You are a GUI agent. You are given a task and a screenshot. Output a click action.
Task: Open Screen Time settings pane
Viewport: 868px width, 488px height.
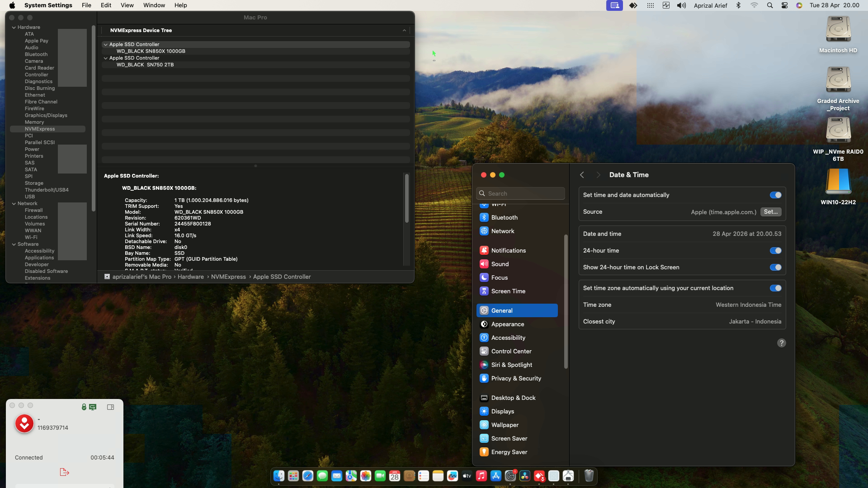[517, 291]
